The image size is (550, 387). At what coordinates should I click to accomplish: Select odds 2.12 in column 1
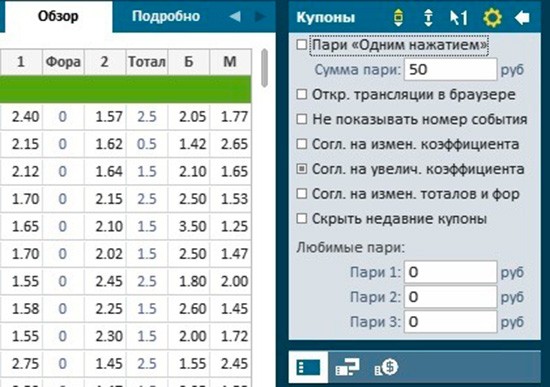click(25, 172)
